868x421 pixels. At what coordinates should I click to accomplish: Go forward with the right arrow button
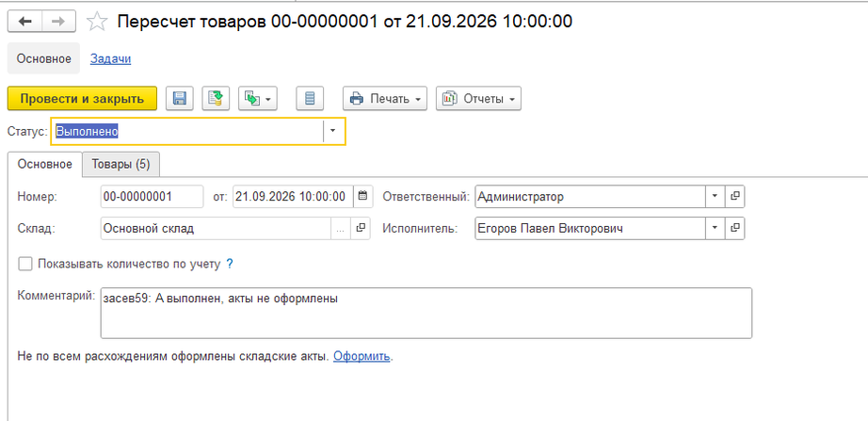pyautogui.click(x=58, y=22)
